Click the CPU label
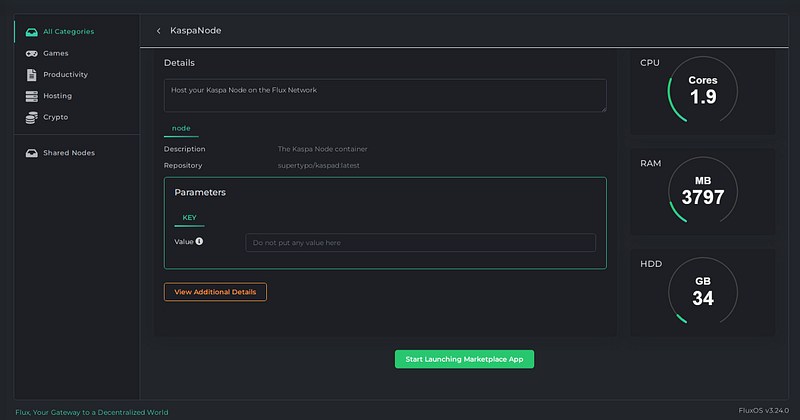This screenshot has width=800, height=420. coord(650,63)
